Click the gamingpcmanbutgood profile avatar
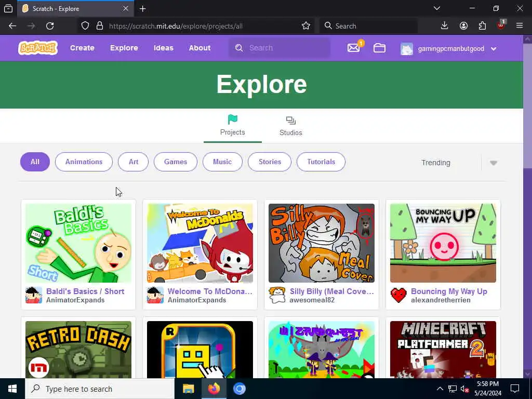532x399 pixels. [x=406, y=48]
